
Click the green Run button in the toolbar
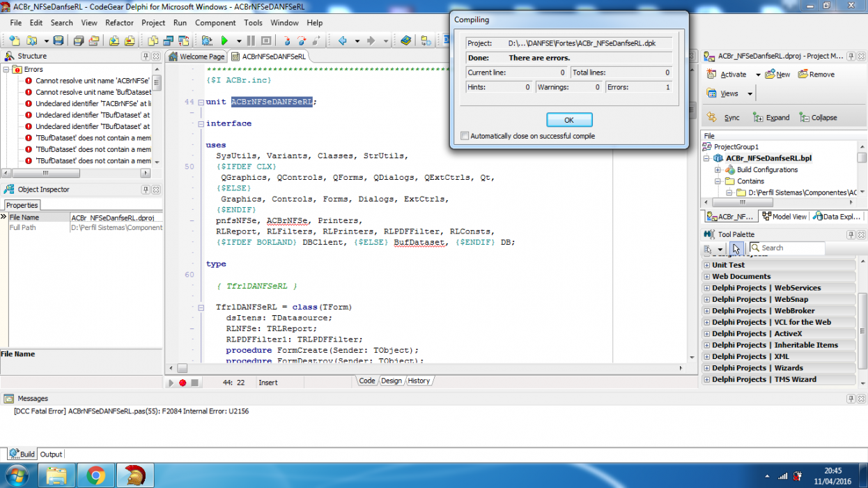click(224, 40)
